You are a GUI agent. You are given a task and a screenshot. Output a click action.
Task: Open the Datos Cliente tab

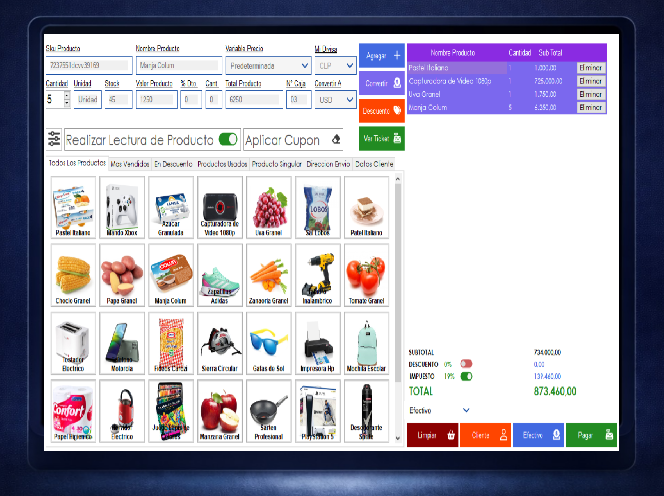(x=374, y=163)
